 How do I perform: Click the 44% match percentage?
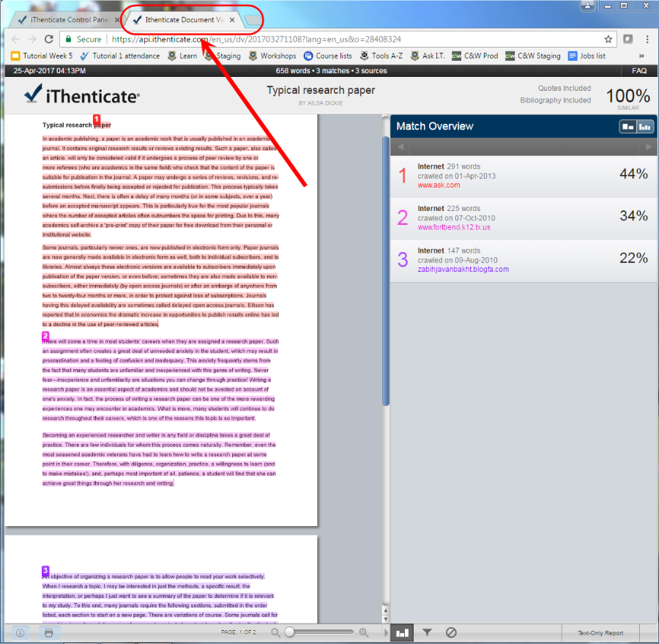point(633,174)
